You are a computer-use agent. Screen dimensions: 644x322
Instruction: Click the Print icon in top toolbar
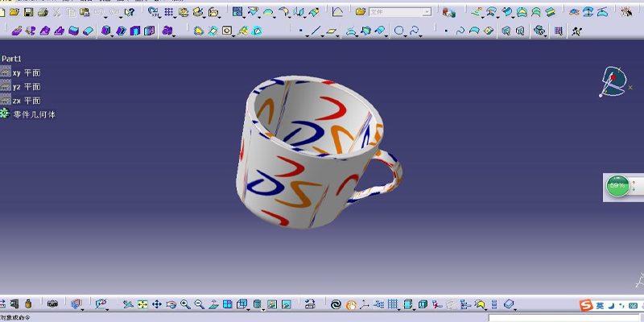[x=43, y=12]
